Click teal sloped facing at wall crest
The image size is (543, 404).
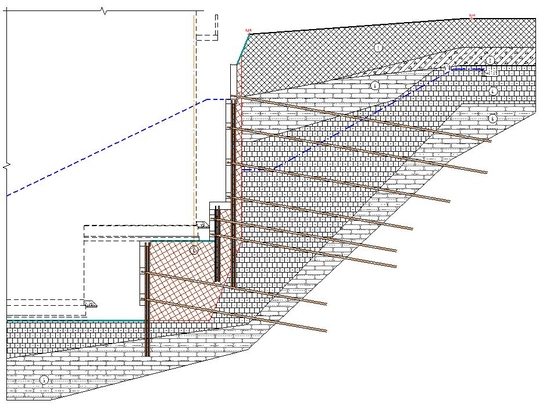coord(243,48)
